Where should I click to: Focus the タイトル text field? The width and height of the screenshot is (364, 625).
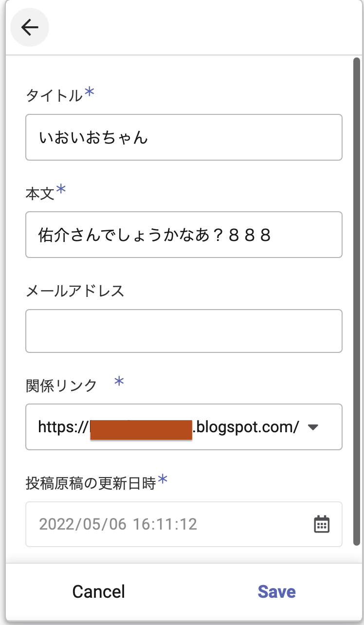183,138
